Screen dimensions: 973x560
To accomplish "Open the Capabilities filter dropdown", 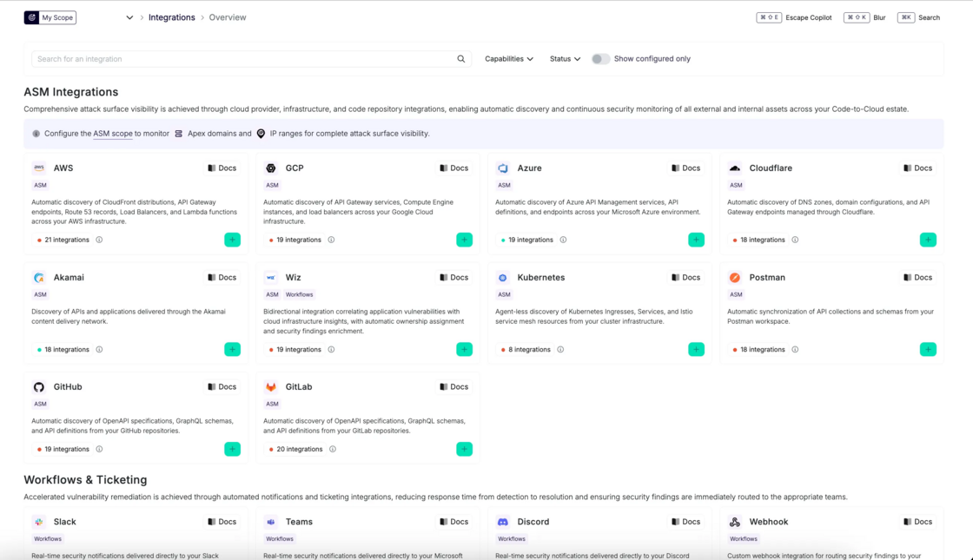I will 509,59.
